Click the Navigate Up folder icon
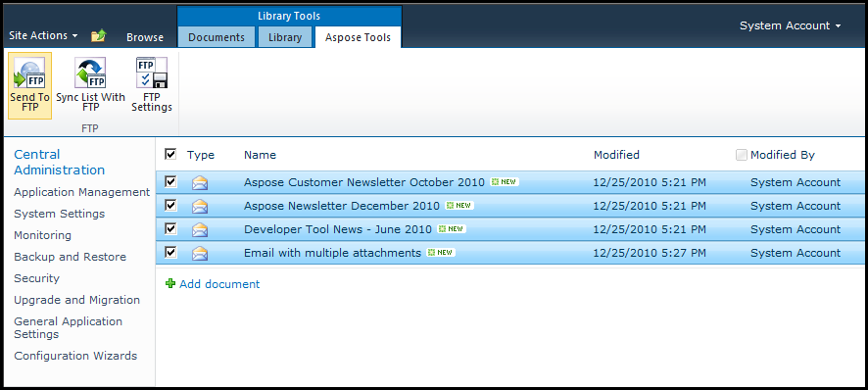The width and height of the screenshot is (868, 390). click(99, 36)
